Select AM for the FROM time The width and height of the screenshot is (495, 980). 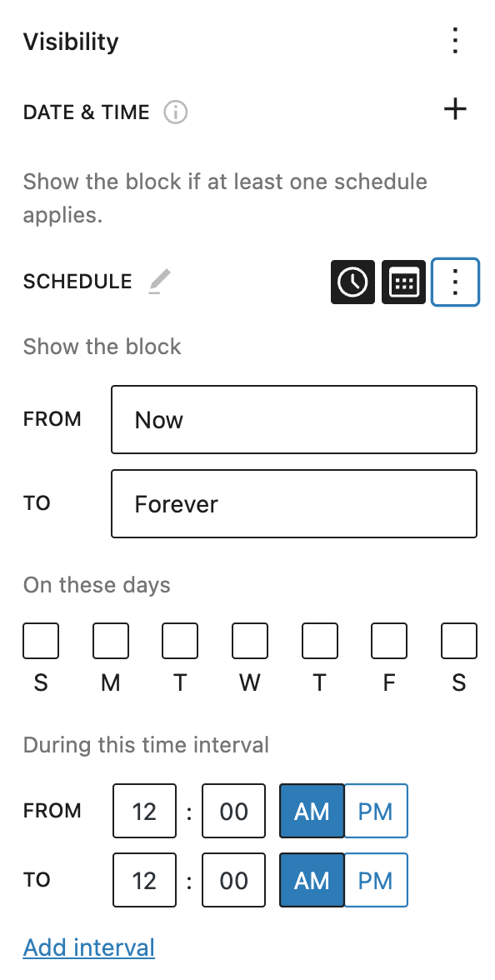coord(312,811)
